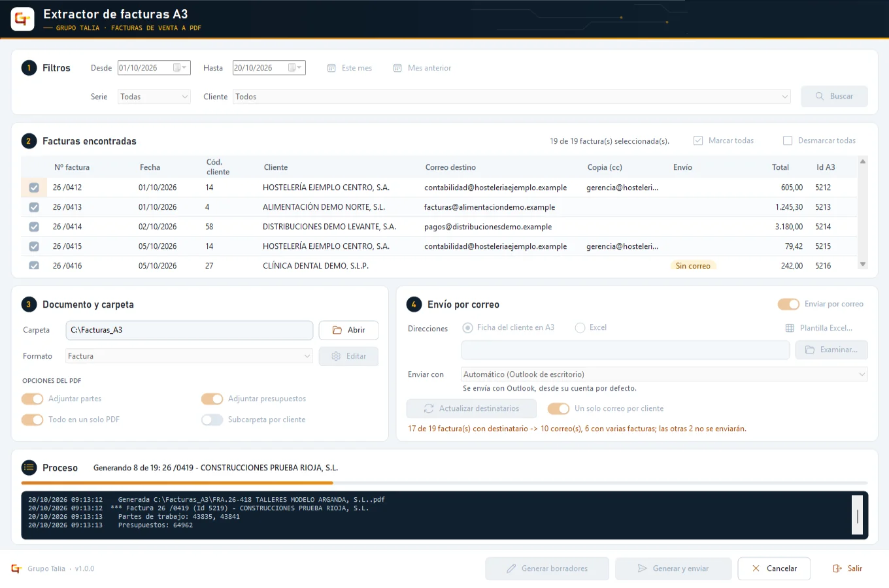Click the folder icon on Abrir button

(337, 330)
